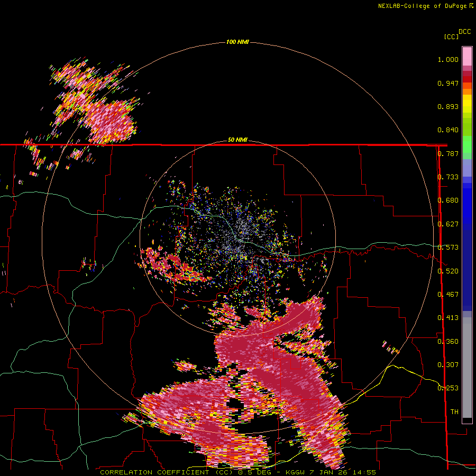Click the 7 JAN 26 date text

click(328, 472)
